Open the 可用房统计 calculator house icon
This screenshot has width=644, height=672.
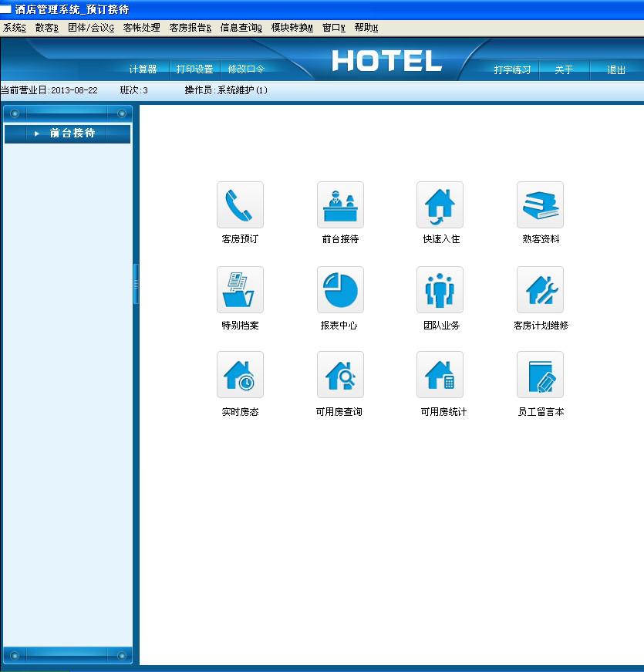coord(440,374)
